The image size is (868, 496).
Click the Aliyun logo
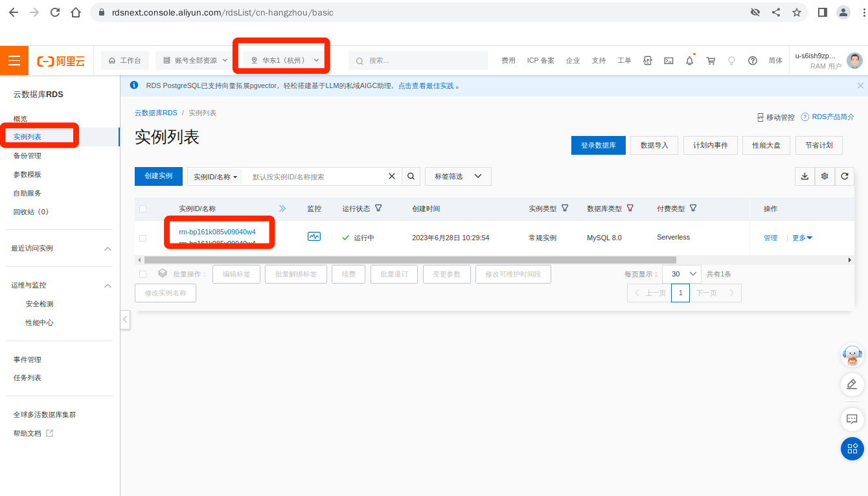[x=61, y=61]
